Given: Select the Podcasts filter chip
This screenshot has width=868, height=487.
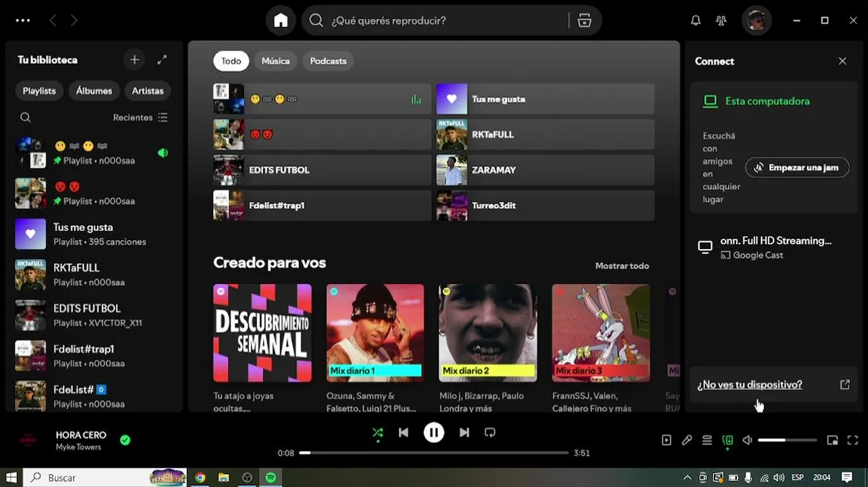Looking at the screenshot, I should 328,61.
